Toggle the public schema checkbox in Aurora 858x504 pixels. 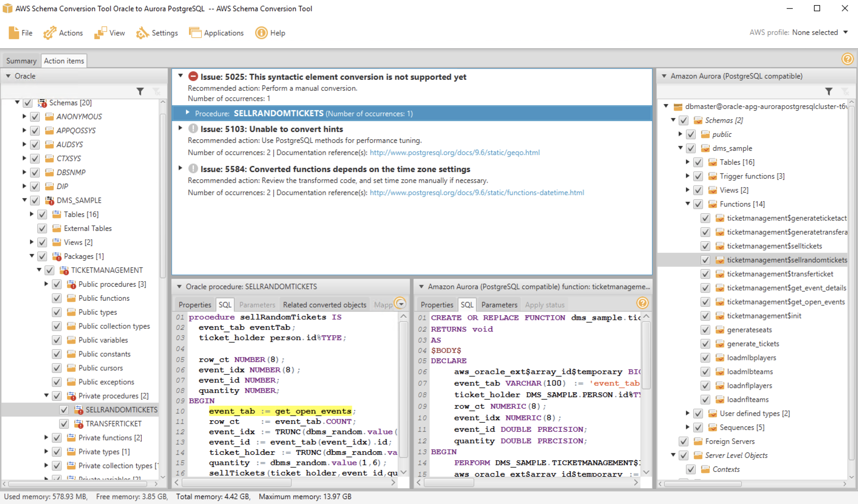[691, 134]
